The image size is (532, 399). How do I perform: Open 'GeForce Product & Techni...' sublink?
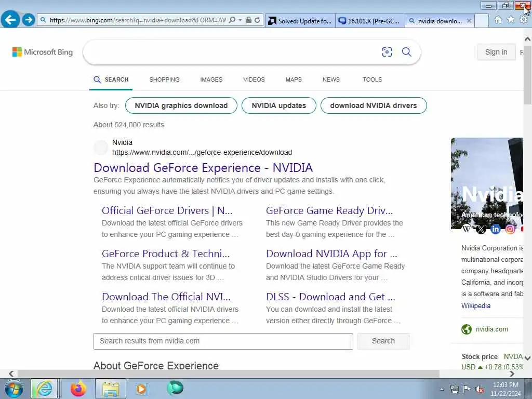(x=166, y=254)
